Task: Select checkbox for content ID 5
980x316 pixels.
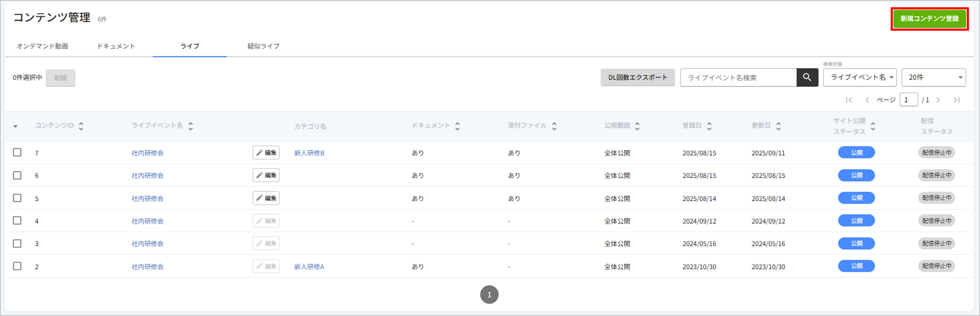Action: click(x=17, y=198)
